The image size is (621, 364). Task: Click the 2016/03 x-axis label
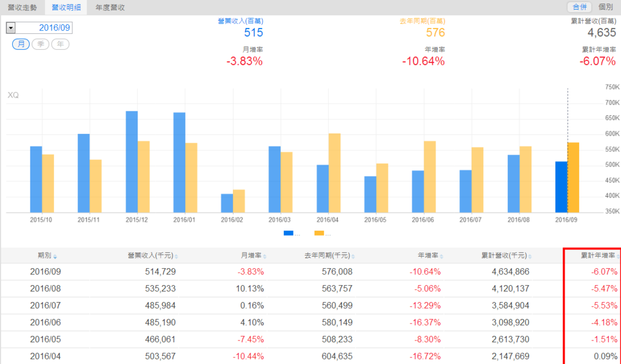pos(279,220)
